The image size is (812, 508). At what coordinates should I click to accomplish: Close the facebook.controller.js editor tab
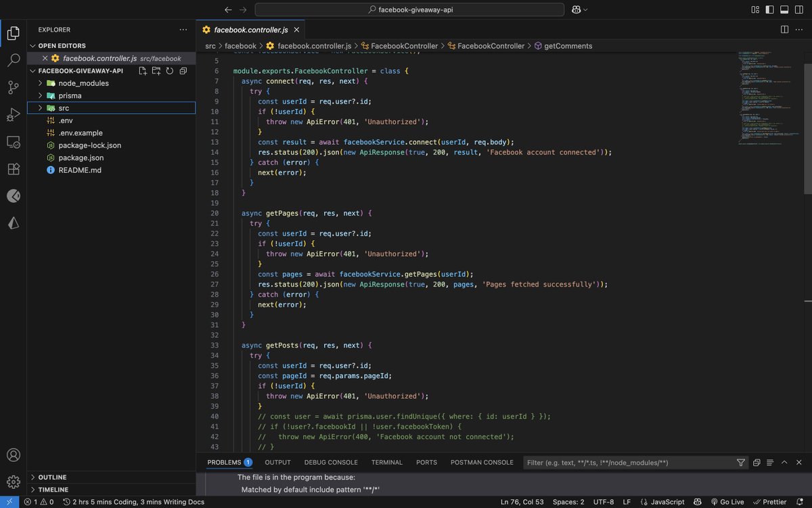pyautogui.click(x=296, y=30)
